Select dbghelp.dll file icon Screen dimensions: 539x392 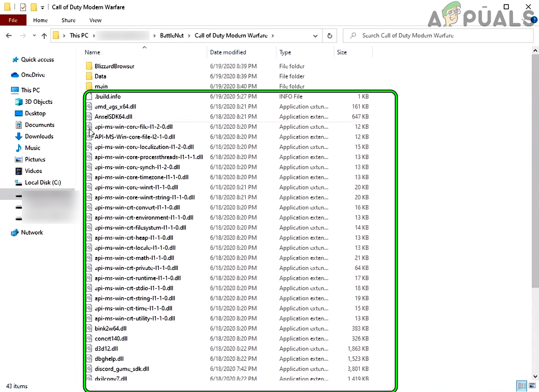click(x=89, y=359)
